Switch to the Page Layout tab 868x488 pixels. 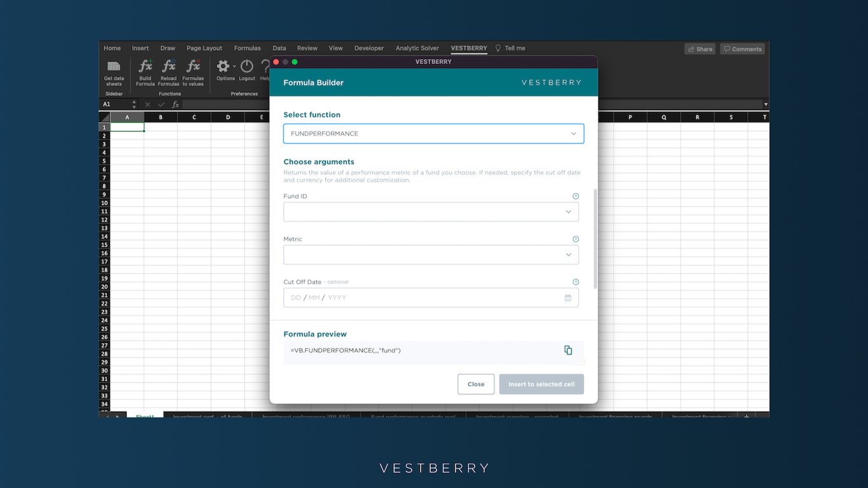pos(205,48)
